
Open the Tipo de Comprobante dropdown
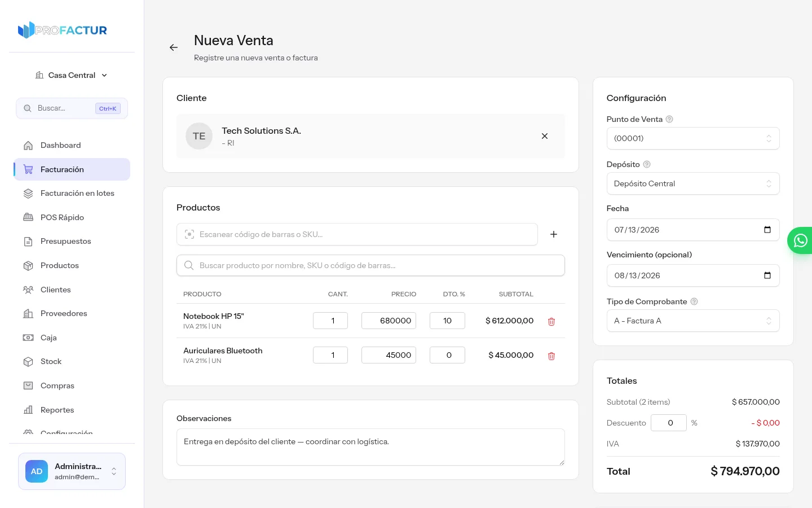(x=693, y=321)
